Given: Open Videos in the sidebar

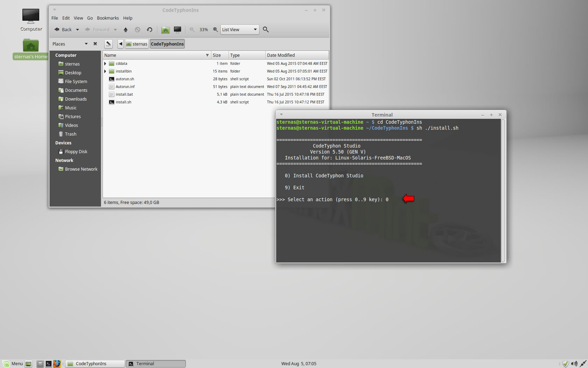Looking at the screenshot, I should 71,125.
